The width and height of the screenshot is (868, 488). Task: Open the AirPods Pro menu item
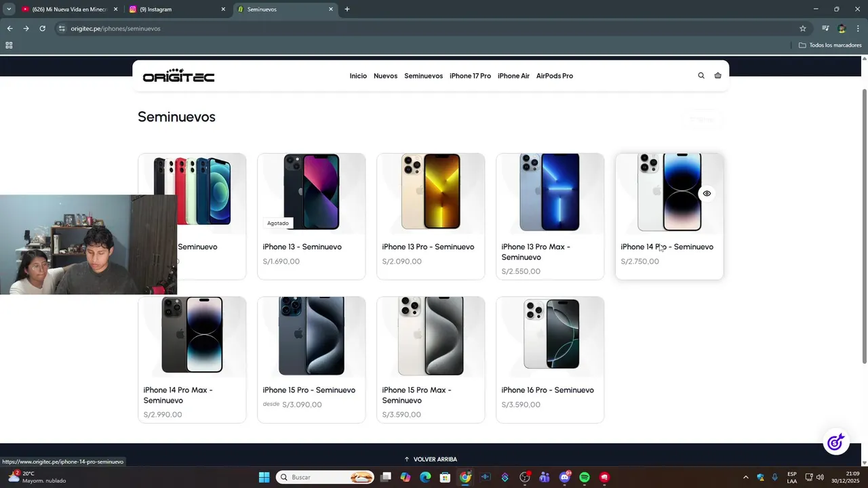555,76
